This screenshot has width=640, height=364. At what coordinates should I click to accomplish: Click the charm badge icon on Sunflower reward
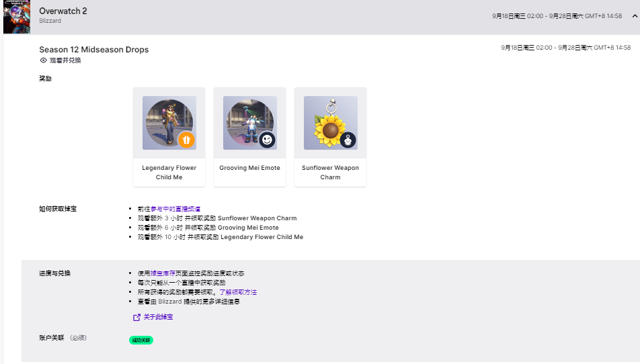pos(348,140)
